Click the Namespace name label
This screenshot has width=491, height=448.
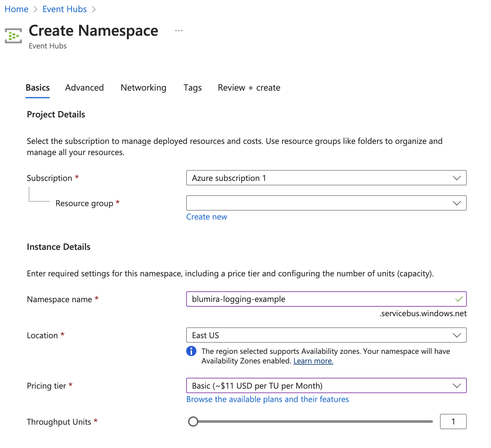(x=60, y=299)
